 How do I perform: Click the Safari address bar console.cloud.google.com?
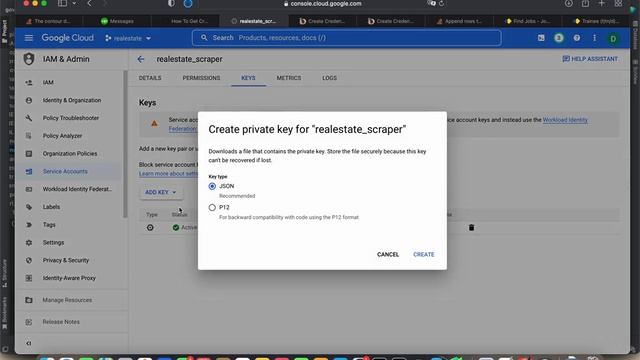(x=322, y=4)
